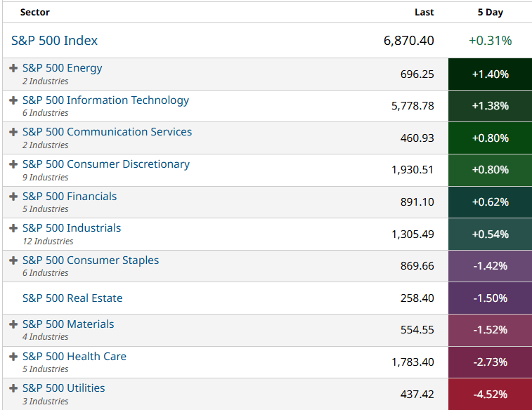Image resolution: width=532 pixels, height=410 pixels.
Task: Click plus icon beside Communication Services
Action: [x=13, y=132]
